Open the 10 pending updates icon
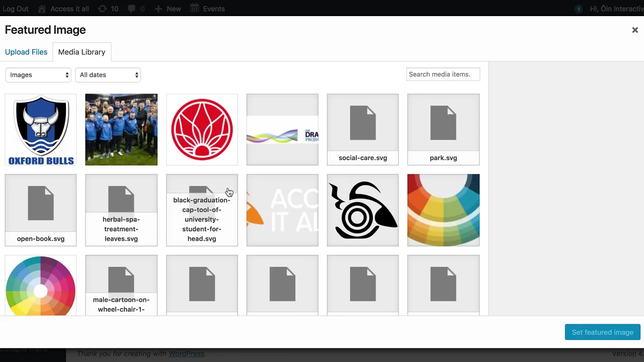The width and height of the screenshot is (644, 362). click(108, 9)
